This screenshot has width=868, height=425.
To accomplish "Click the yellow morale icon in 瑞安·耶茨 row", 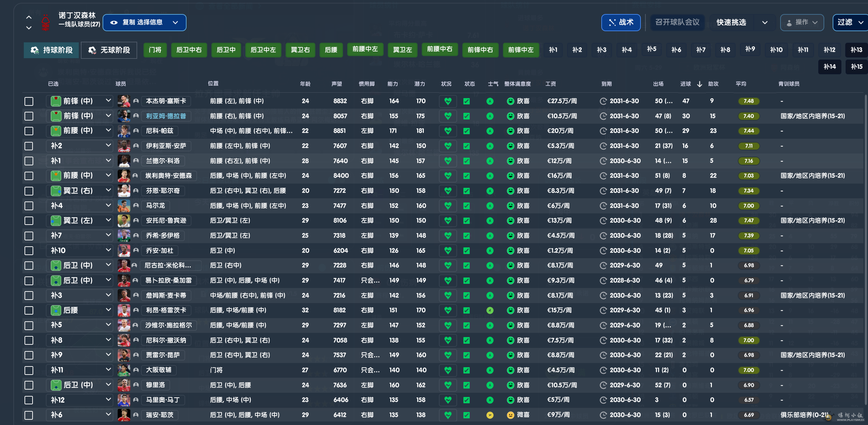I will [490, 415].
